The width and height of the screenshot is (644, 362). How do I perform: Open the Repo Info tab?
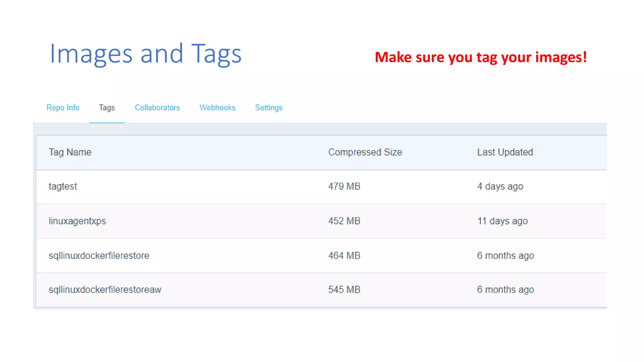[63, 107]
